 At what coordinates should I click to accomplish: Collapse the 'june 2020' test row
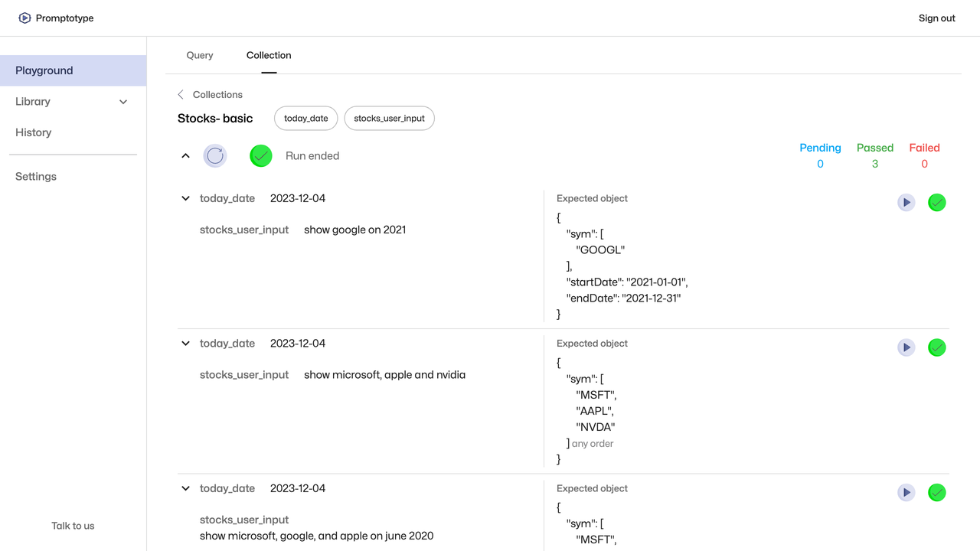coord(185,488)
